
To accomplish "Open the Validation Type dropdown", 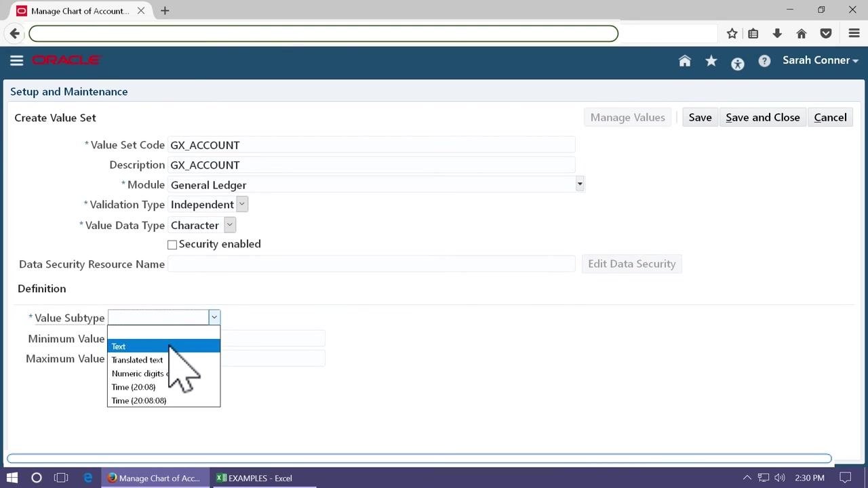I will [x=242, y=204].
